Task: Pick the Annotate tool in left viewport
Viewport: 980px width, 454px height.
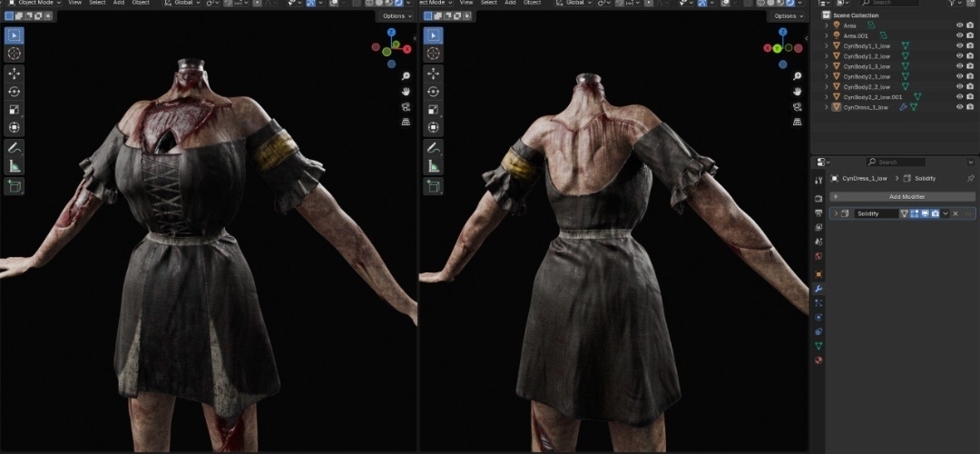Action: 15,147
